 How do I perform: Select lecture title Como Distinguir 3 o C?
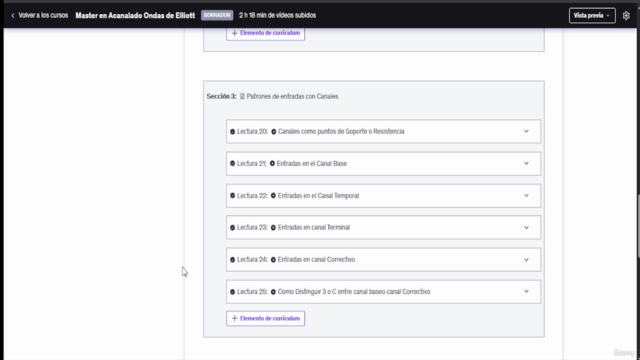click(354, 292)
